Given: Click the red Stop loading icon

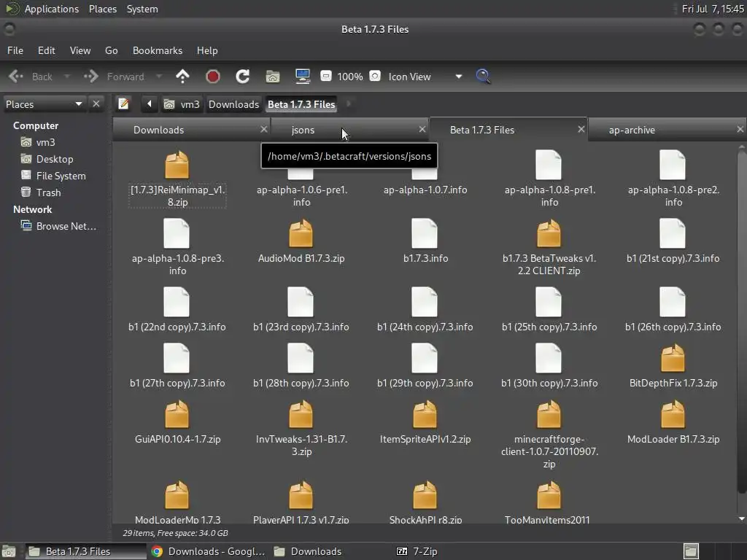Looking at the screenshot, I should 212,76.
